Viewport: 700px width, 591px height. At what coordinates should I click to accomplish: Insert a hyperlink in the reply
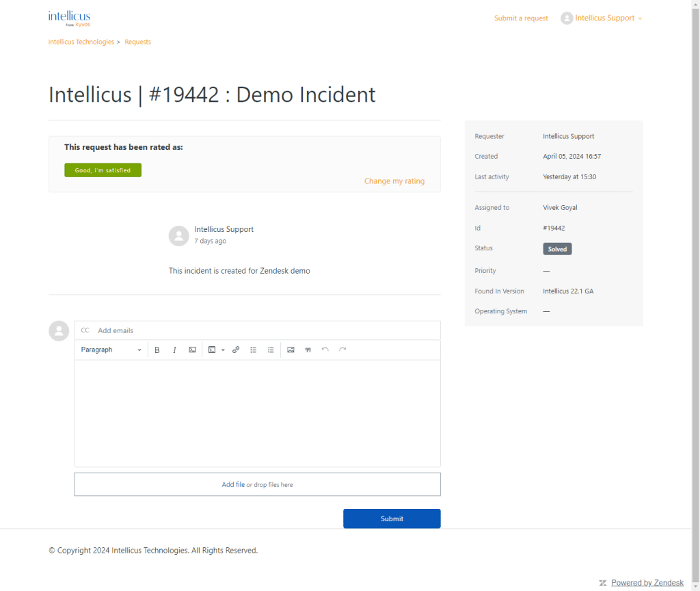236,350
